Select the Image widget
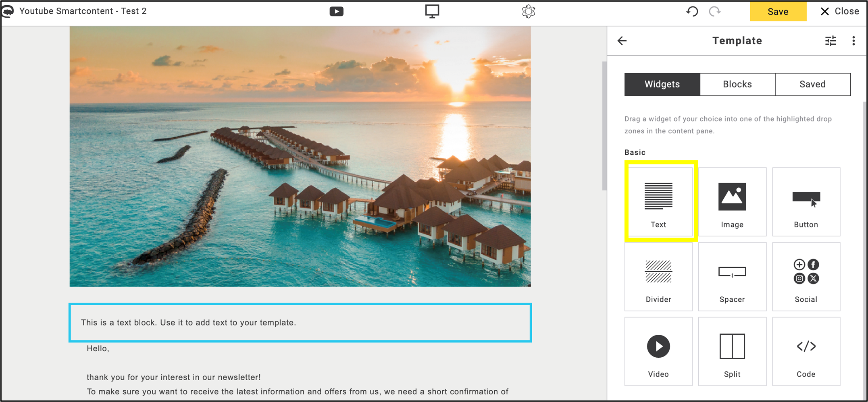Image resolution: width=868 pixels, height=402 pixels. (732, 202)
